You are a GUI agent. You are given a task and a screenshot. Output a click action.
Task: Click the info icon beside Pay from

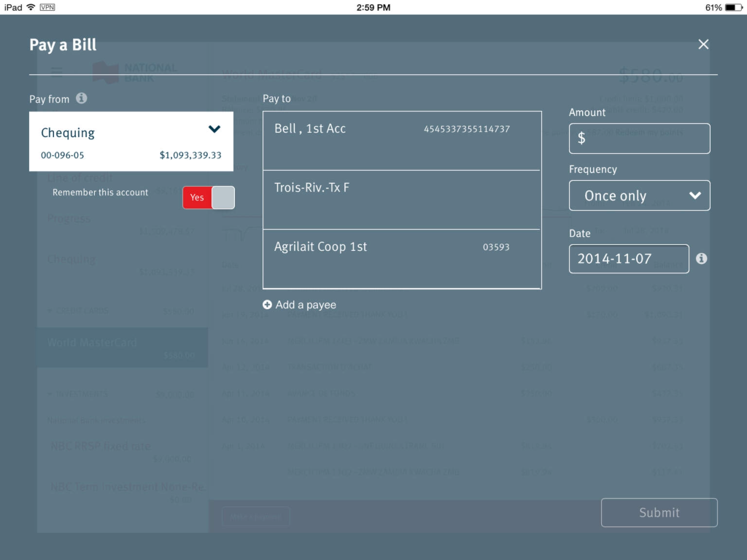pyautogui.click(x=82, y=98)
